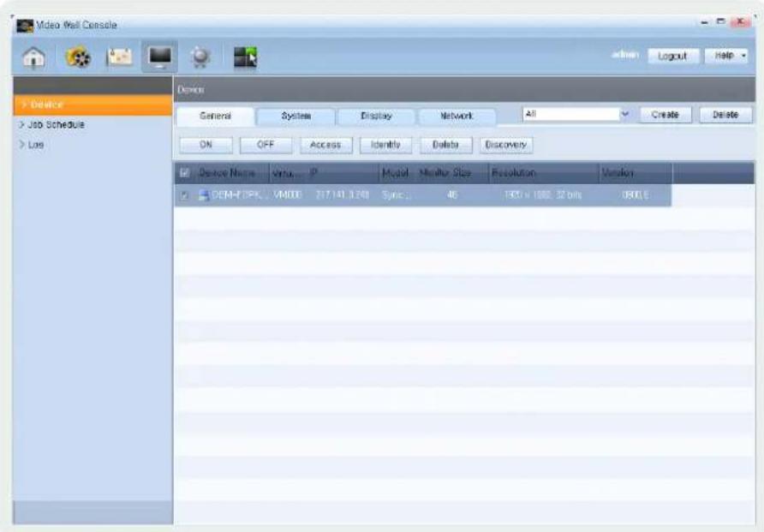764x532 pixels.
Task: Switch to the Network tab
Action: [457, 116]
